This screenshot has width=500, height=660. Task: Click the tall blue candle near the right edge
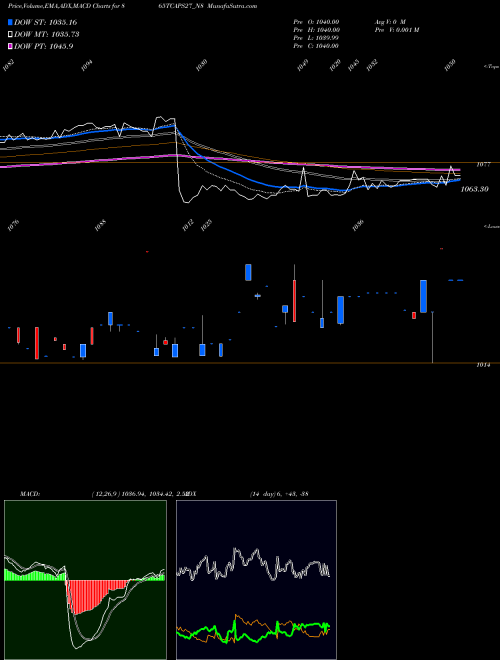pyautogui.click(x=423, y=296)
